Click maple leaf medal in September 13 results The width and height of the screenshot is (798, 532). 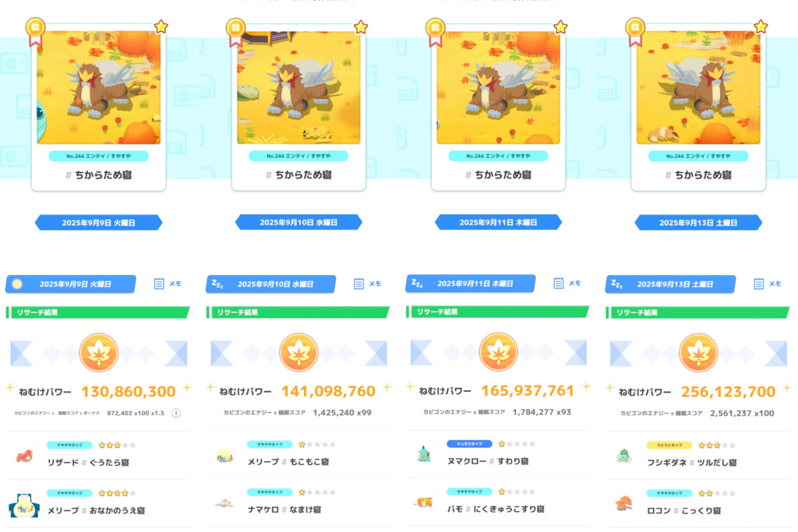pos(698,353)
